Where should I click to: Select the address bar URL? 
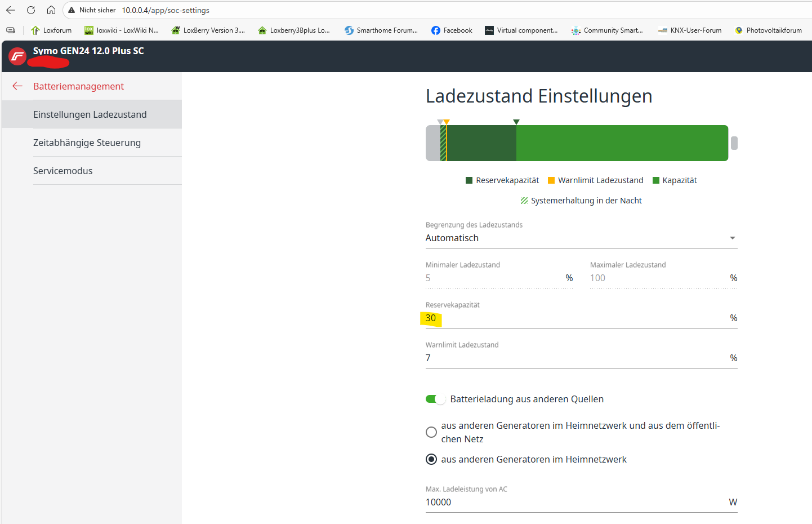pos(166,10)
